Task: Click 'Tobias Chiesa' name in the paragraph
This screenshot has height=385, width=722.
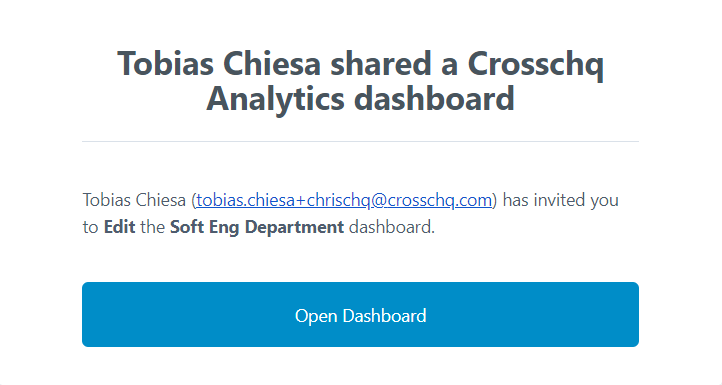Action: click(134, 200)
